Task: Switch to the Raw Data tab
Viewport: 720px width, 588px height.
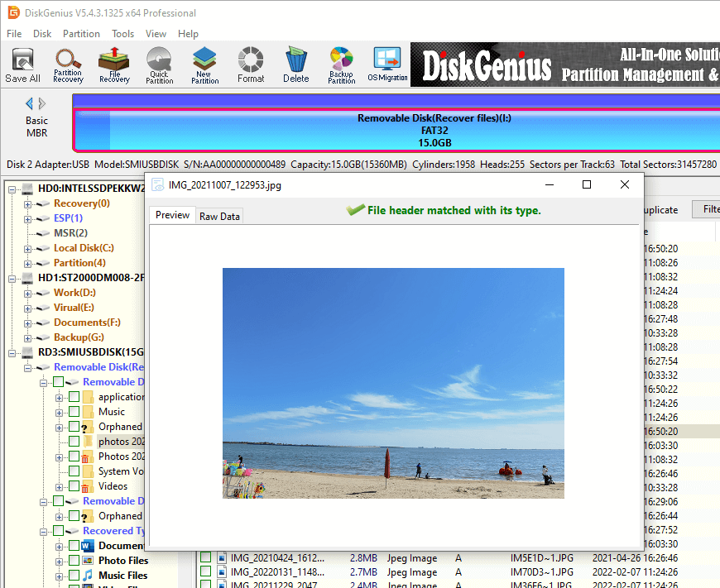Action: (219, 216)
